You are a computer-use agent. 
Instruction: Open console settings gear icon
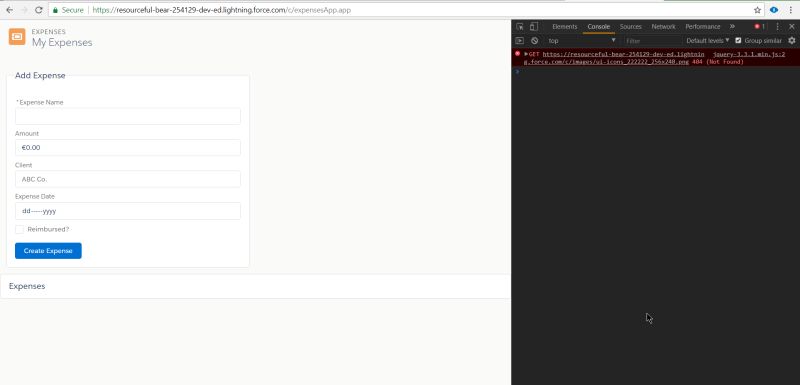(x=792, y=40)
